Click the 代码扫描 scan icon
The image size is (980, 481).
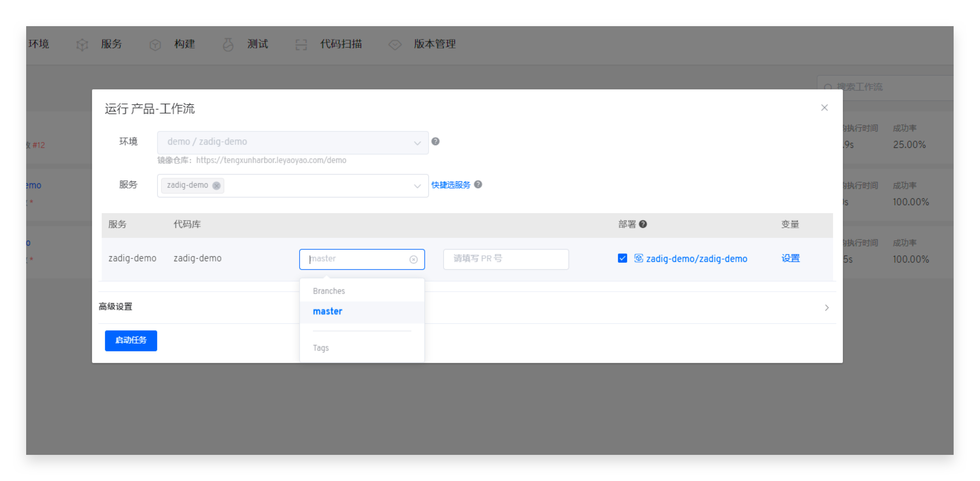point(301,45)
